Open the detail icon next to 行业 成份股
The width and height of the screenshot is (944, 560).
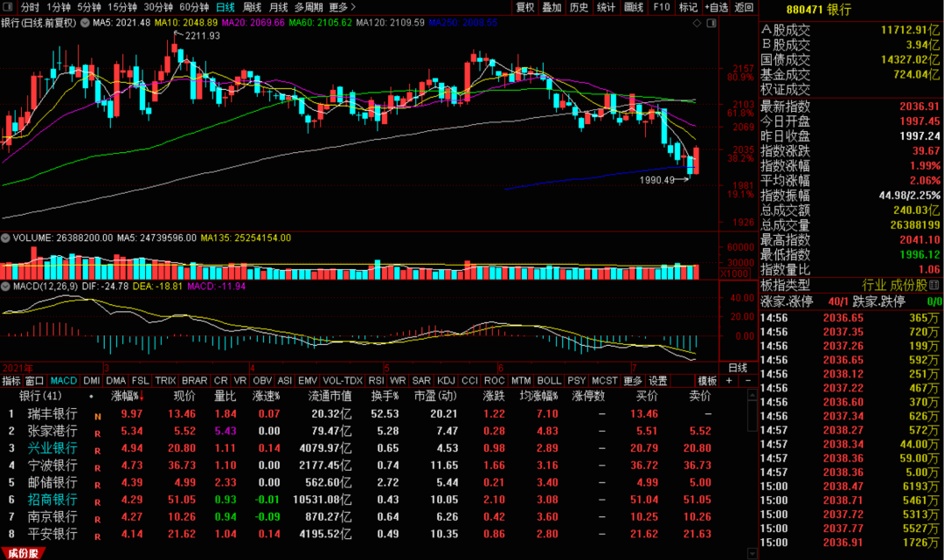click(x=934, y=285)
